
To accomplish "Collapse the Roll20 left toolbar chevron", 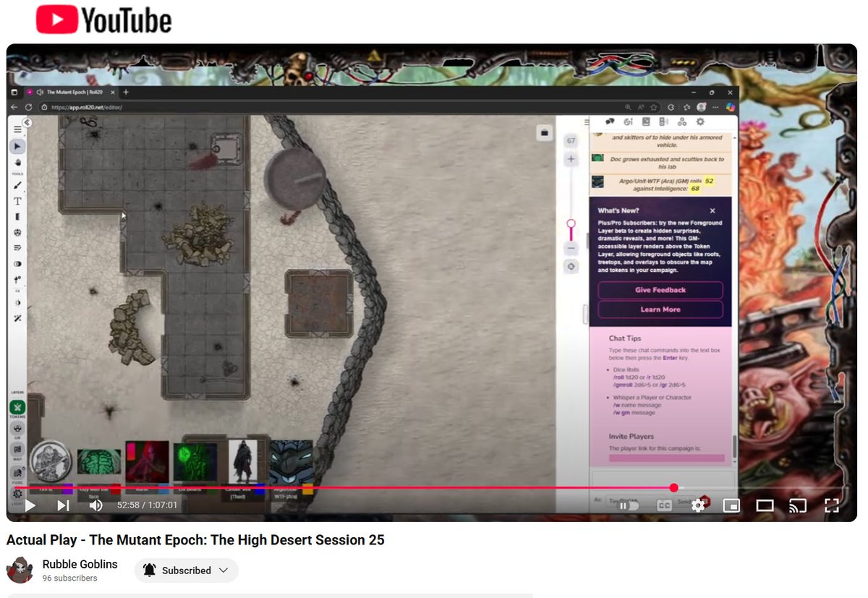I will click(x=27, y=122).
